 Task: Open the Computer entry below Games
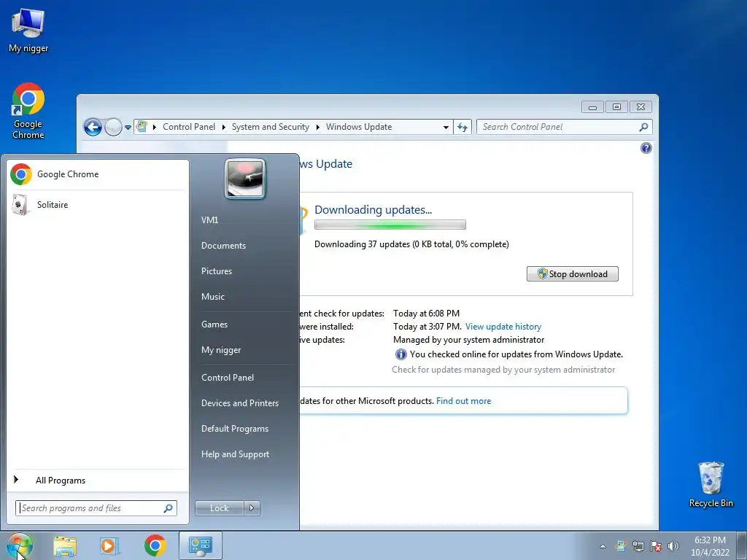pyautogui.click(x=221, y=350)
